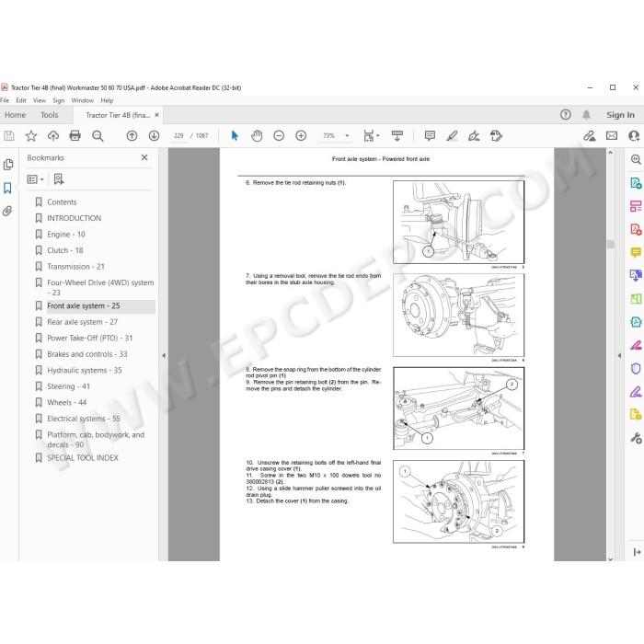Screen dimensions: 644x644
Task: Print the document with printer icon
Action: coord(75,135)
